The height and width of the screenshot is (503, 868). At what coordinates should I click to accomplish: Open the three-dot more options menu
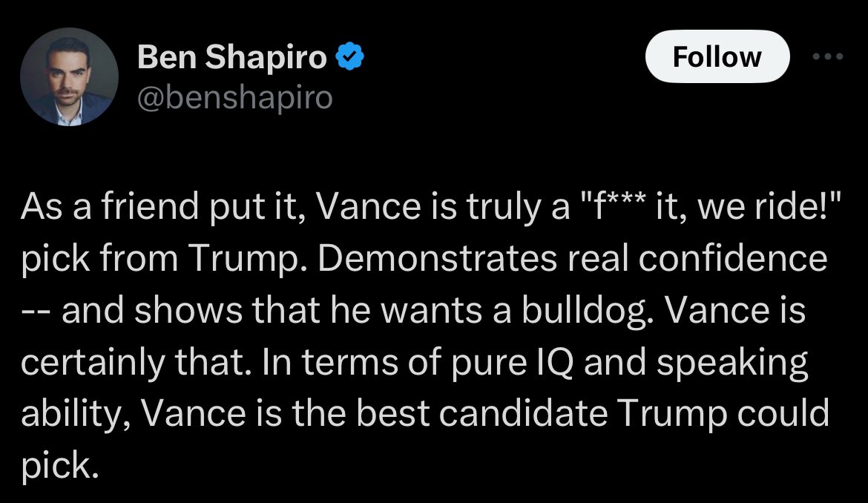coord(828,57)
